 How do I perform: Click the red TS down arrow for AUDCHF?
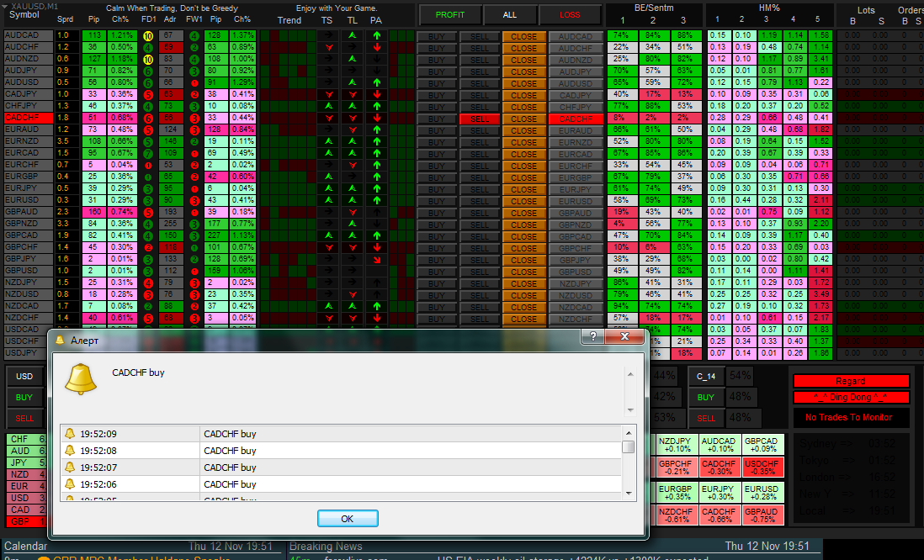(329, 47)
